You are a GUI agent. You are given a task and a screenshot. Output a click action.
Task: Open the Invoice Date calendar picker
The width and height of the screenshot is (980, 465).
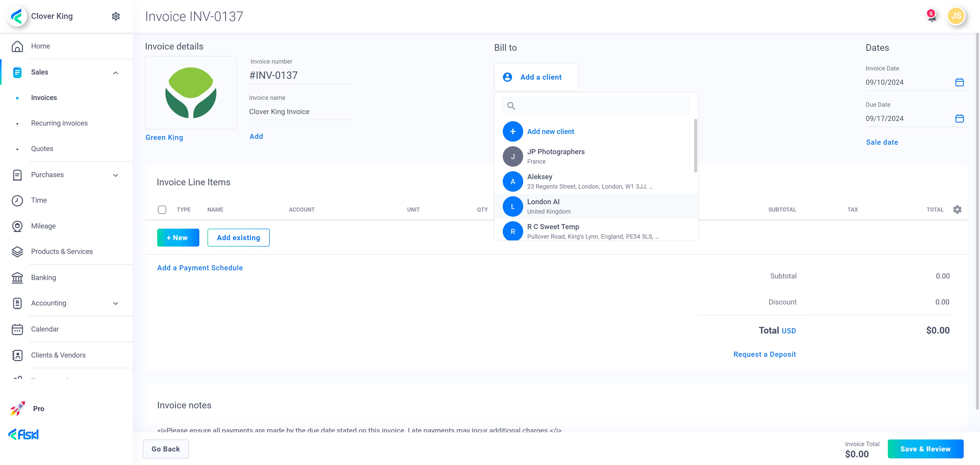pos(960,82)
